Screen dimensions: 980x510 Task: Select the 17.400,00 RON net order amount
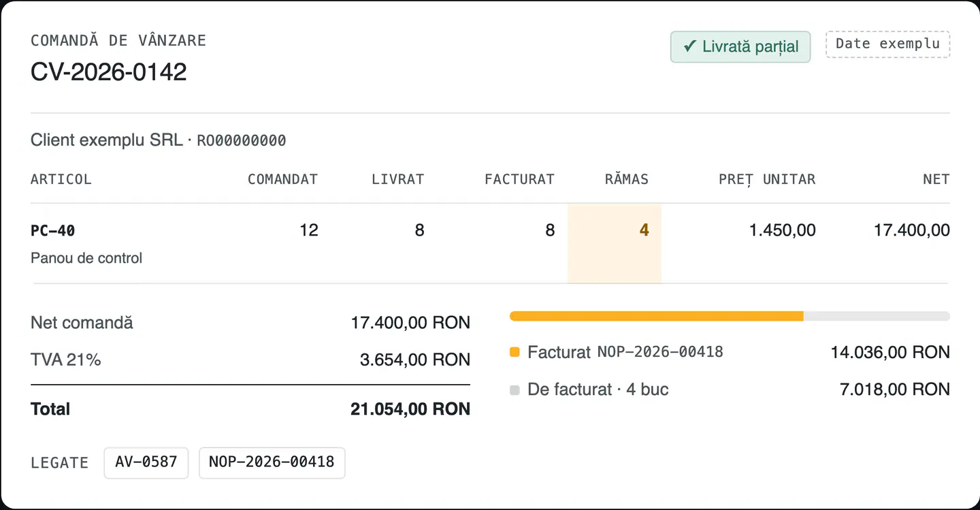pos(410,323)
